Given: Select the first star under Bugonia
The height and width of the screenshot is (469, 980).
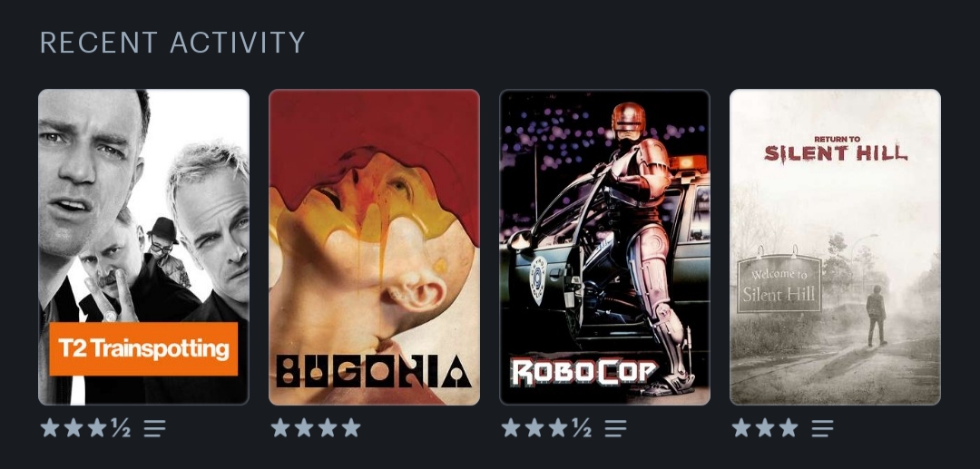Looking at the screenshot, I should point(280,428).
